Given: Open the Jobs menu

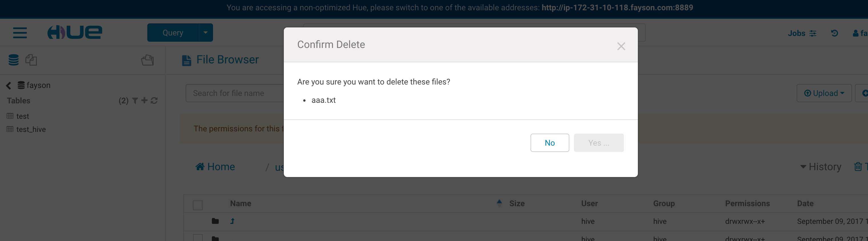Looking at the screenshot, I should [802, 33].
